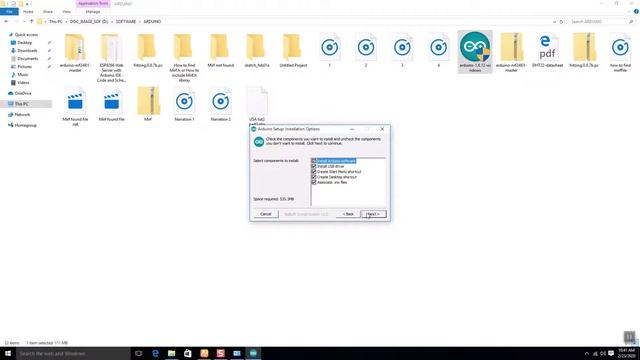The image size is (640, 360).
Task: Open Microsoft Edge from the taskbar
Action: (x=155, y=353)
